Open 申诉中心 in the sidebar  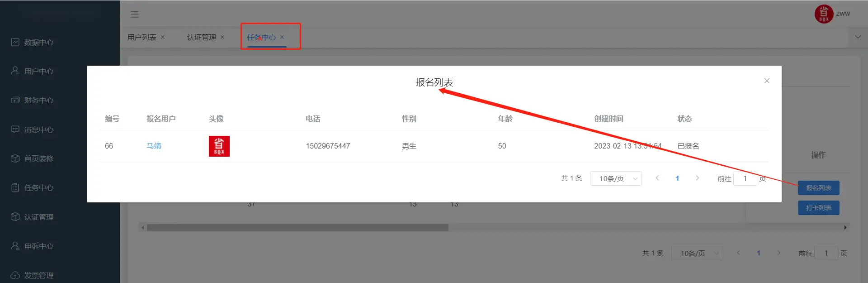38,246
